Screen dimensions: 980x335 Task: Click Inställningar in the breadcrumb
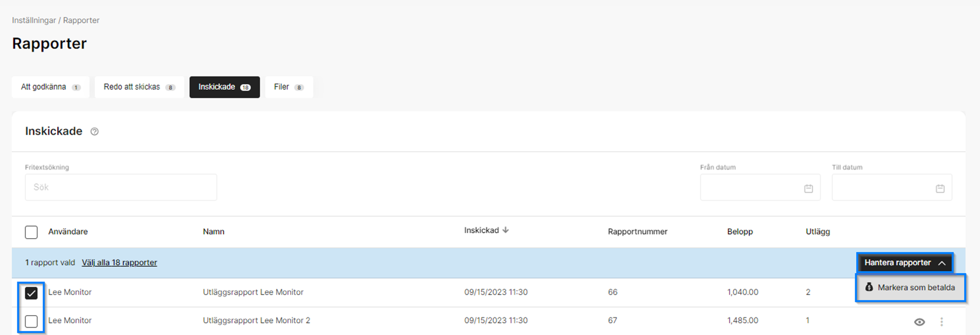tap(34, 20)
